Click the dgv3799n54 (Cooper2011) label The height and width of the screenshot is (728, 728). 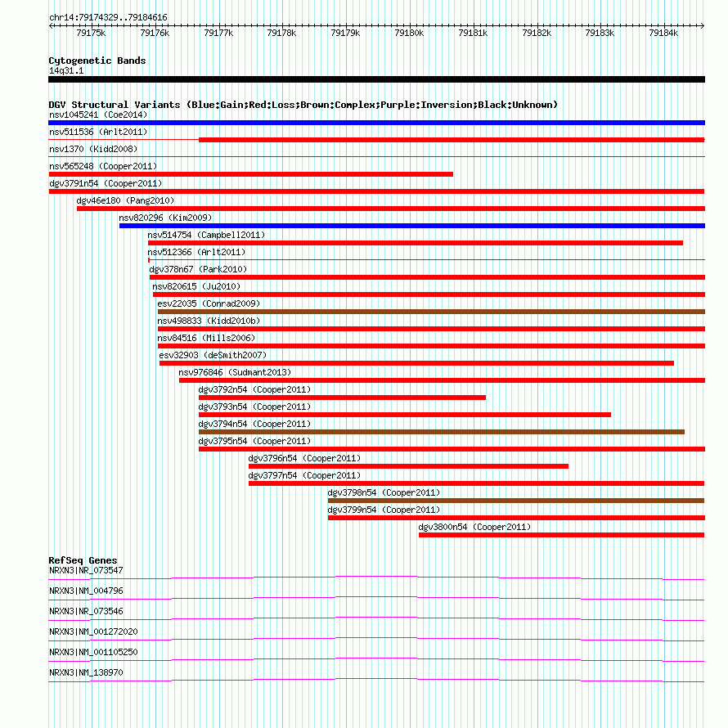(384, 510)
